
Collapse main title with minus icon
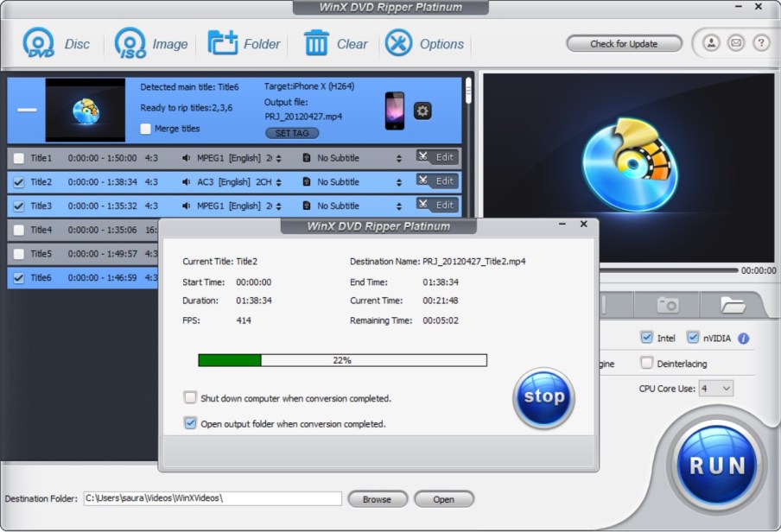[x=27, y=110]
